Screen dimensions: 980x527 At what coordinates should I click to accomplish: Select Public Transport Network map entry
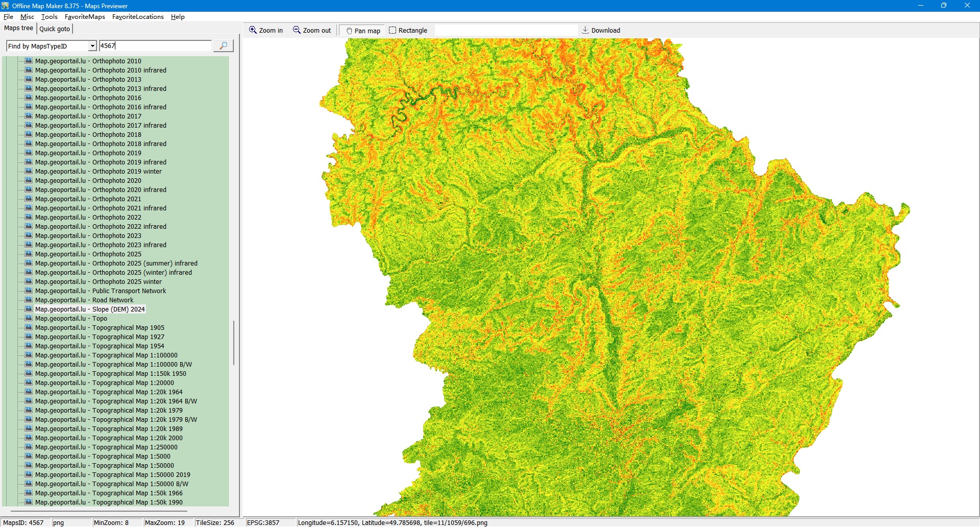click(x=101, y=291)
